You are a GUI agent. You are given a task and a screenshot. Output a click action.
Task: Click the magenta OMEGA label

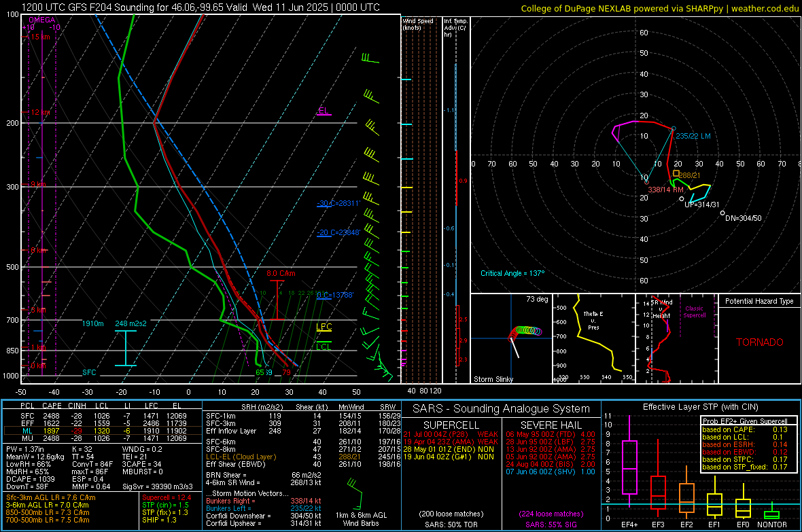point(42,20)
